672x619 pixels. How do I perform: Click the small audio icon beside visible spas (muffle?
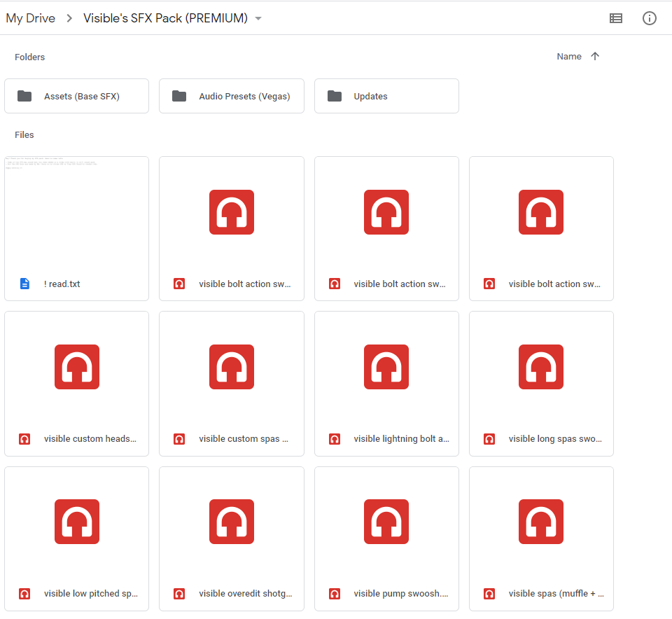coord(489,594)
